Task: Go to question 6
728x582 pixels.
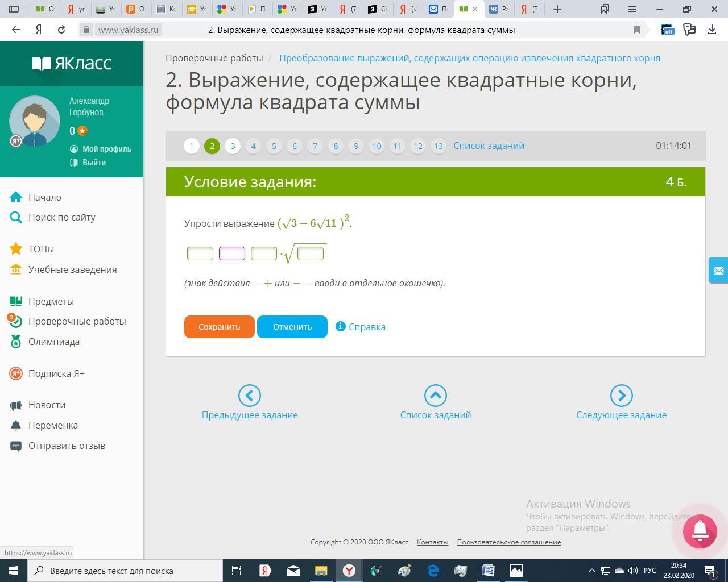Action: (x=294, y=146)
